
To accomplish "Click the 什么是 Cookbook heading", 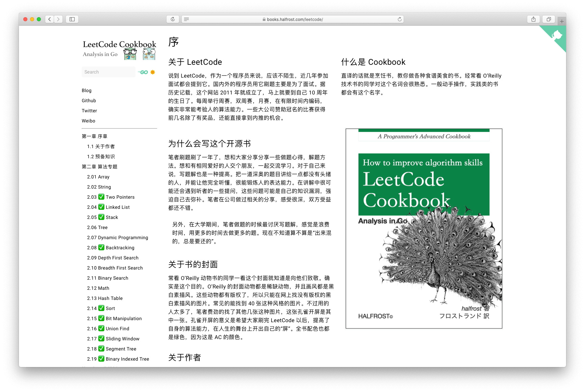I will (373, 62).
